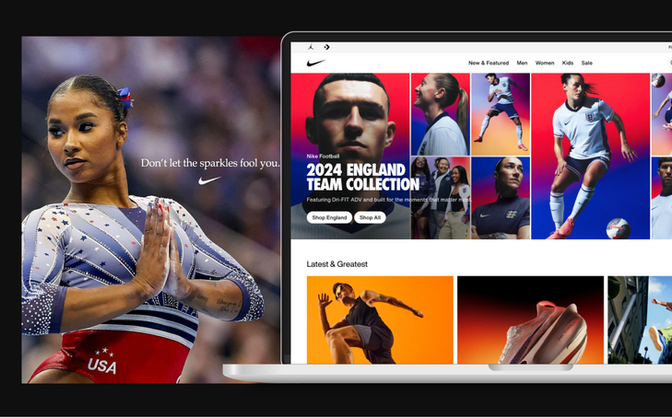Click the Shop All button
This screenshot has width=672, height=418.
(x=370, y=217)
